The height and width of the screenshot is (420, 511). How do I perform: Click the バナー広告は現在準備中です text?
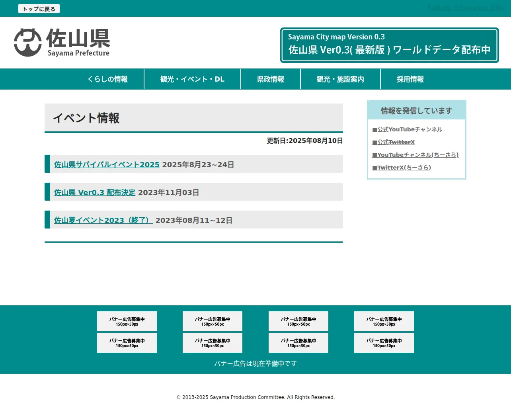coord(255,363)
